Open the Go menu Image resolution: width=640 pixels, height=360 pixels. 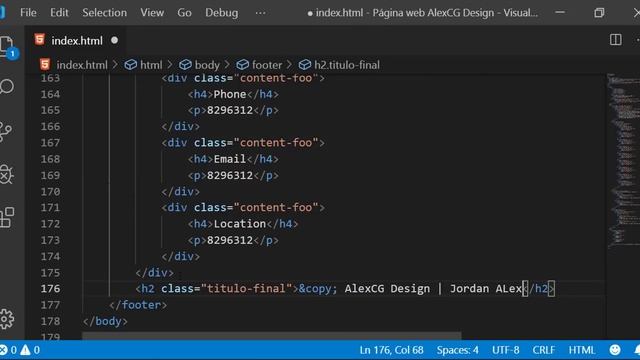point(184,13)
